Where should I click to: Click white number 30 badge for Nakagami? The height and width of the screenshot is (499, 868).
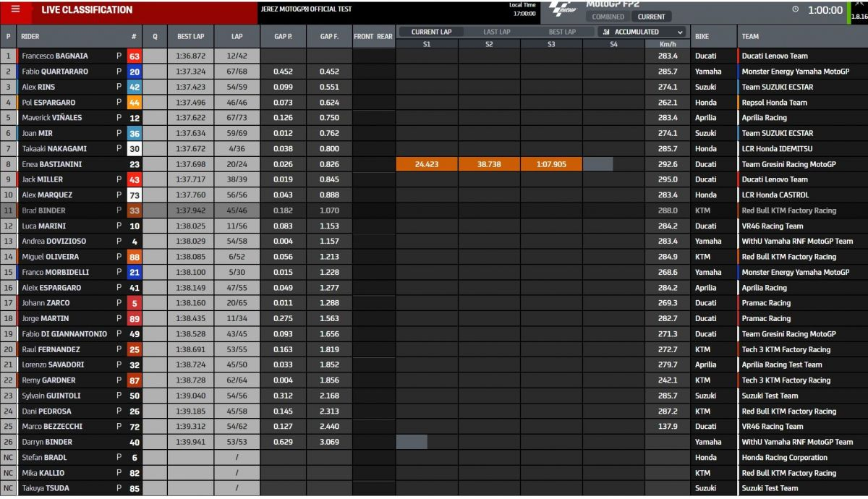pos(135,149)
